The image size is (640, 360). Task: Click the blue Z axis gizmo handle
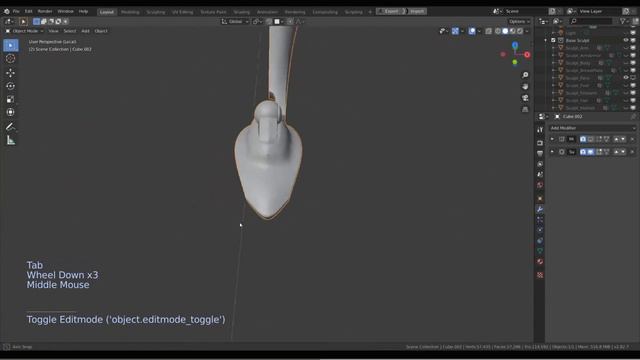click(x=515, y=45)
